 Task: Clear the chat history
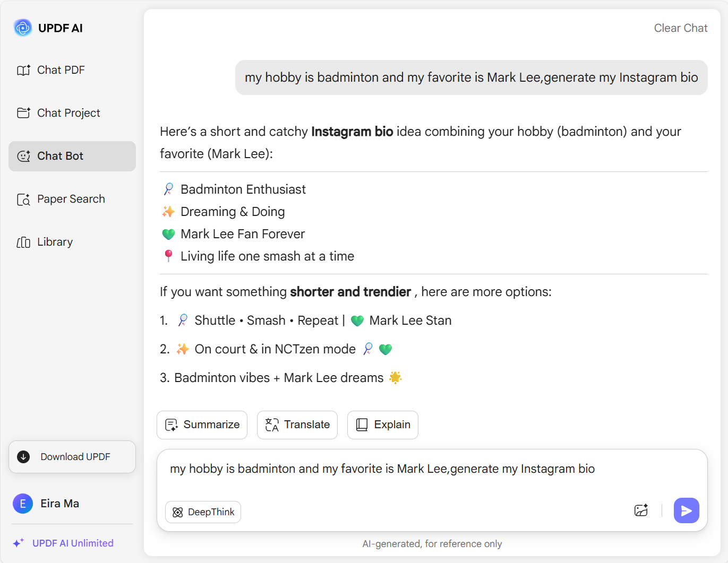(680, 28)
